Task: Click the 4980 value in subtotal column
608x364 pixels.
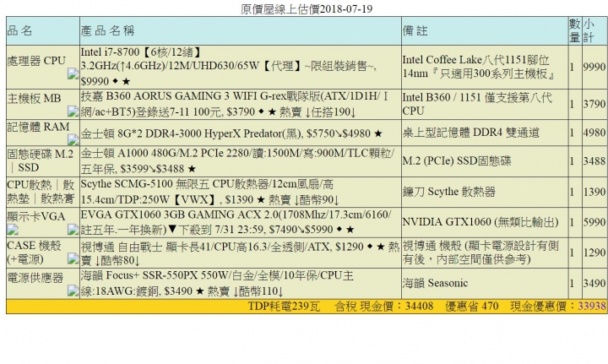Action: [x=594, y=133]
